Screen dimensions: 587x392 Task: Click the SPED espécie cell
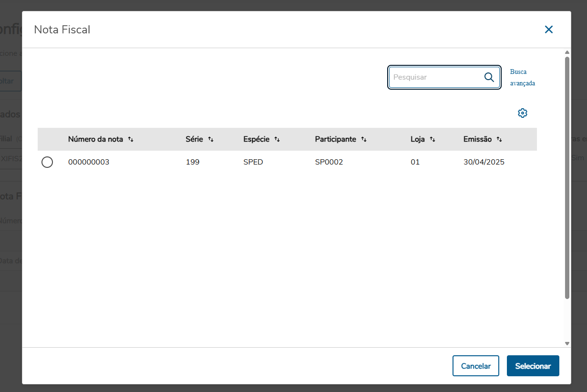pyautogui.click(x=253, y=162)
